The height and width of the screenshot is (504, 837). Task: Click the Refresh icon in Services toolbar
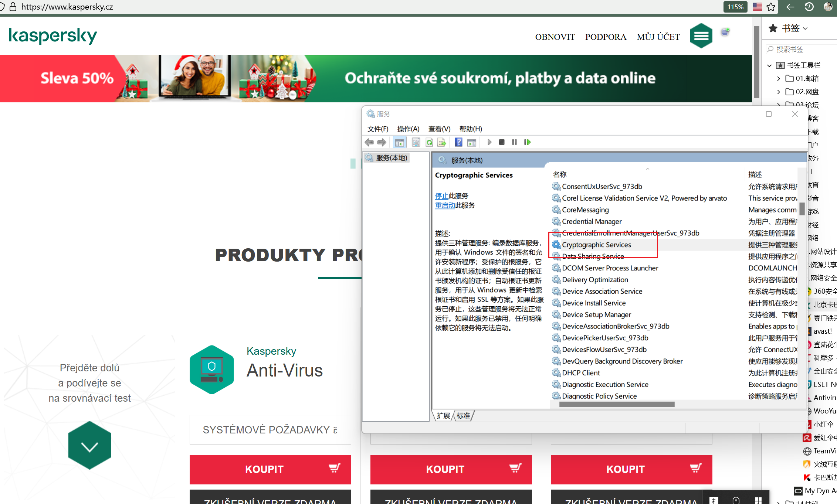coord(429,142)
